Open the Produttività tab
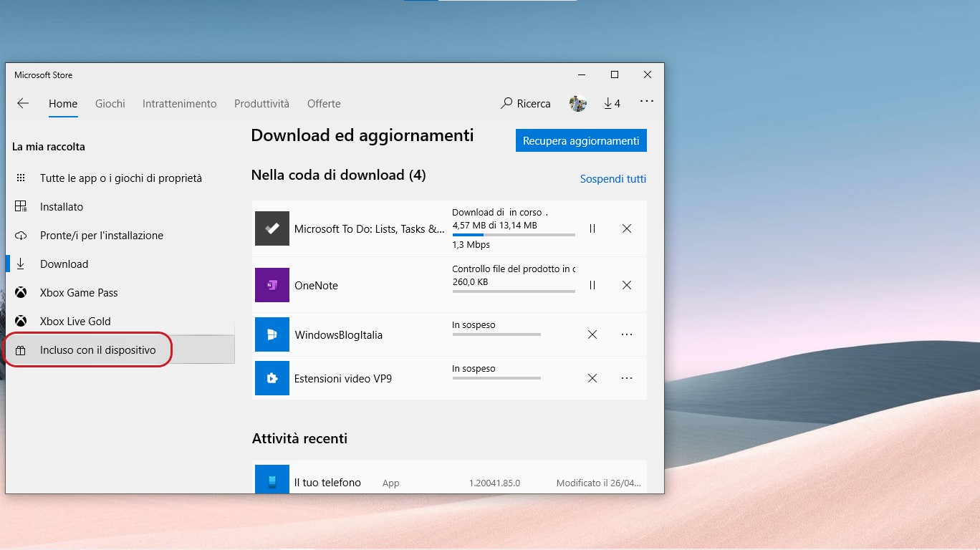This screenshot has height=550, width=980. 261,104
